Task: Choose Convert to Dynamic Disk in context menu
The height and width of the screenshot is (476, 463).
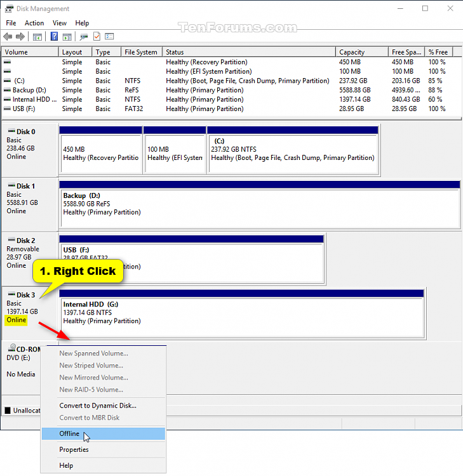Action: pos(104,406)
